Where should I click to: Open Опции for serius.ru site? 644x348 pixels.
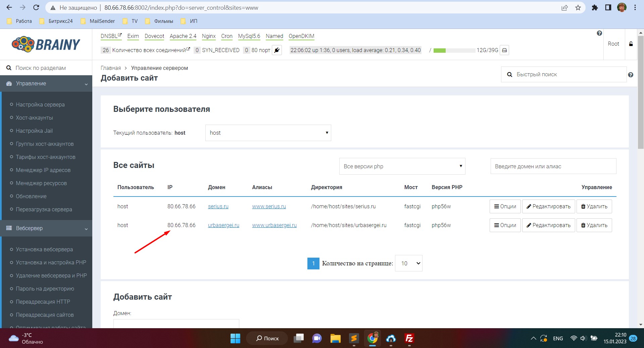click(x=505, y=206)
